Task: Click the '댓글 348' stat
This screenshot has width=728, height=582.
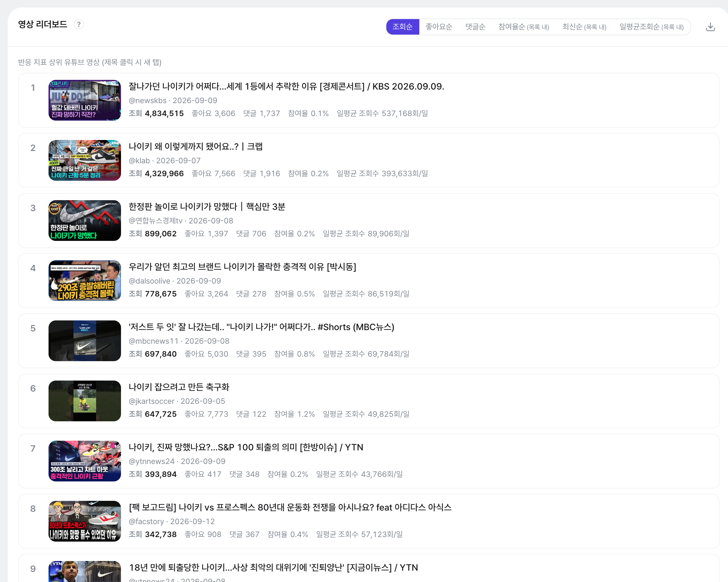Action: coord(245,474)
